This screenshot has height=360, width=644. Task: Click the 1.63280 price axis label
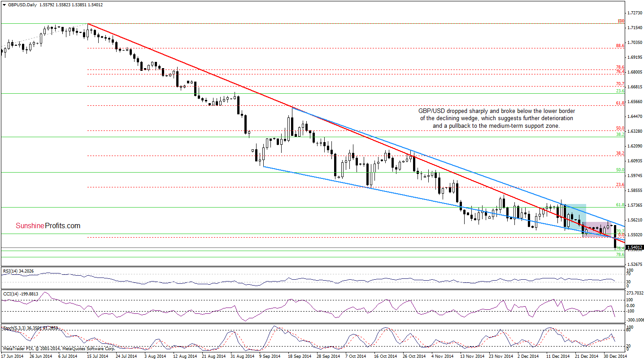(x=634, y=131)
